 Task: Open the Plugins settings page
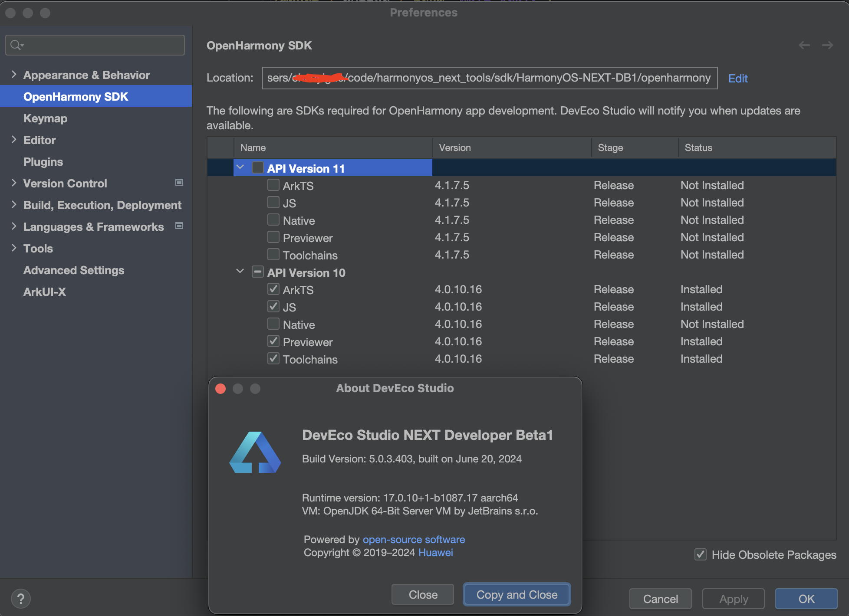43,161
